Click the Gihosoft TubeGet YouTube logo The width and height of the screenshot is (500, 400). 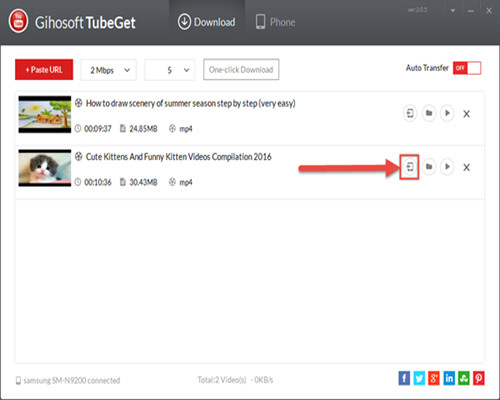tap(18, 22)
